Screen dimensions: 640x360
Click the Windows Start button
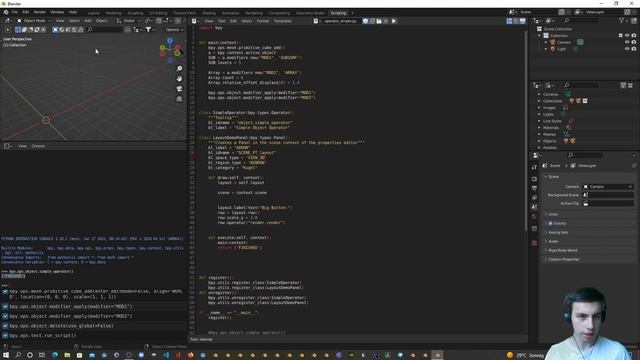coord(6,355)
